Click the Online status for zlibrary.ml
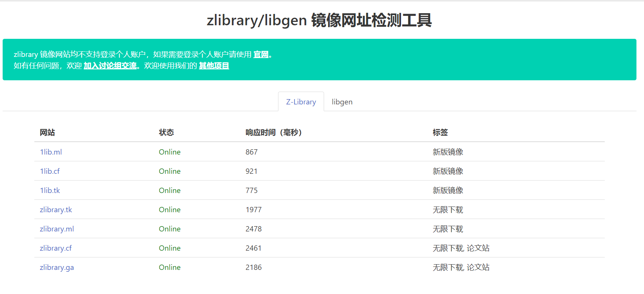644x294 pixels. pos(170,229)
